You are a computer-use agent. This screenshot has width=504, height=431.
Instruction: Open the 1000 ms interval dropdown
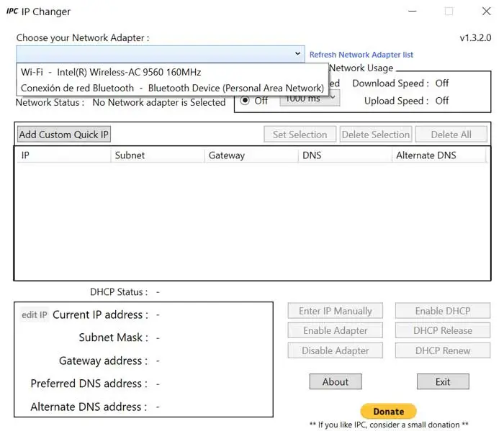tap(310, 100)
